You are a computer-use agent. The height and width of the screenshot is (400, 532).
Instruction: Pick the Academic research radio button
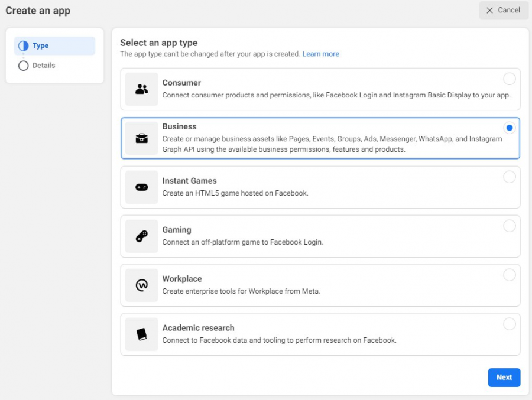510,324
